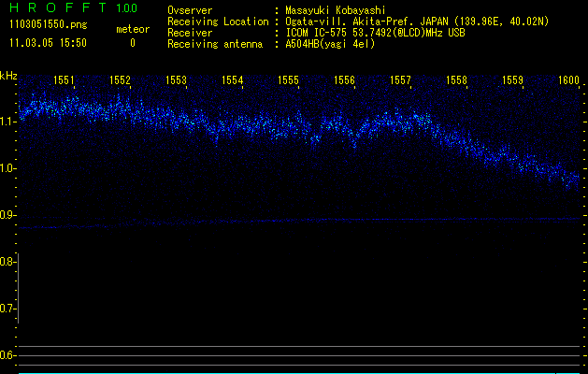The image size is (588, 374).
Task: Click the file name 1103051550.png
Action: coord(49,24)
